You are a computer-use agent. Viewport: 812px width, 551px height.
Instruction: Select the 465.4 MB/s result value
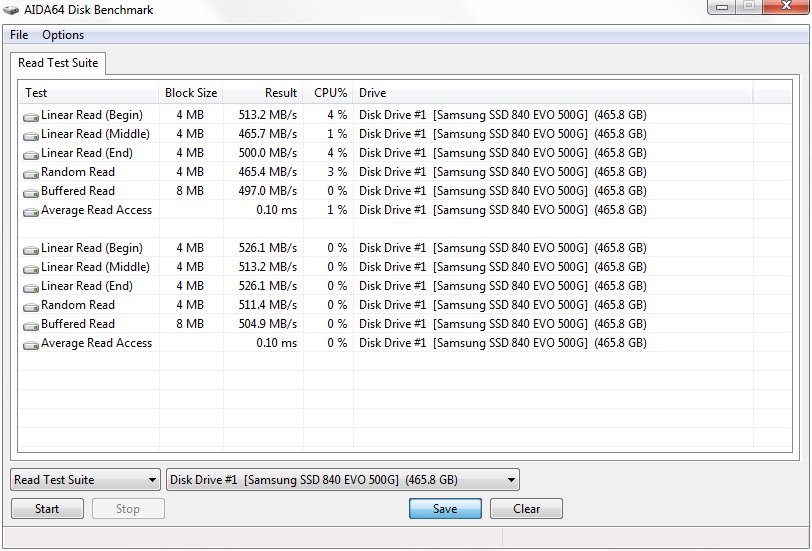tap(268, 172)
